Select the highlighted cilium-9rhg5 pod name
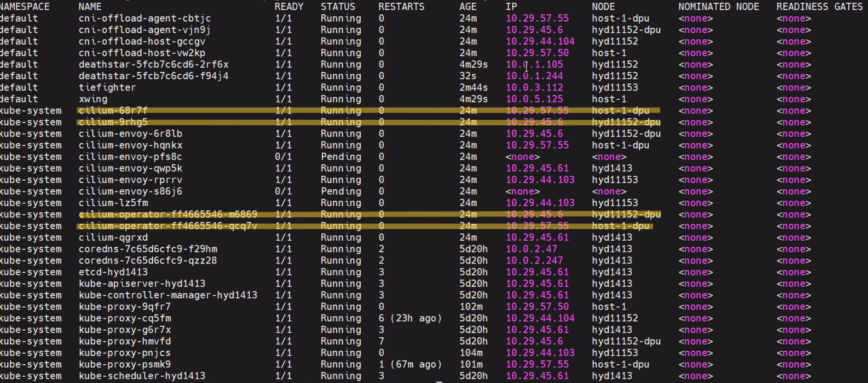Image resolution: width=868 pixels, height=383 pixels. (x=113, y=122)
